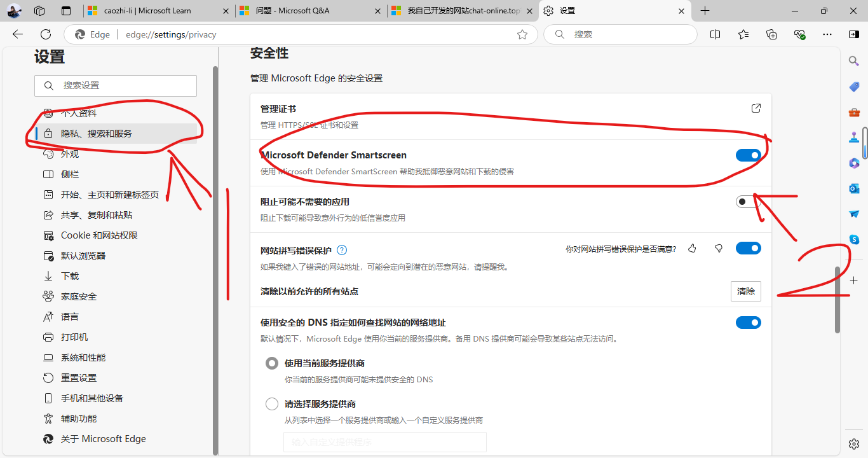Open sidebar Microsoft 365 icon

pyautogui.click(x=854, y=163)
